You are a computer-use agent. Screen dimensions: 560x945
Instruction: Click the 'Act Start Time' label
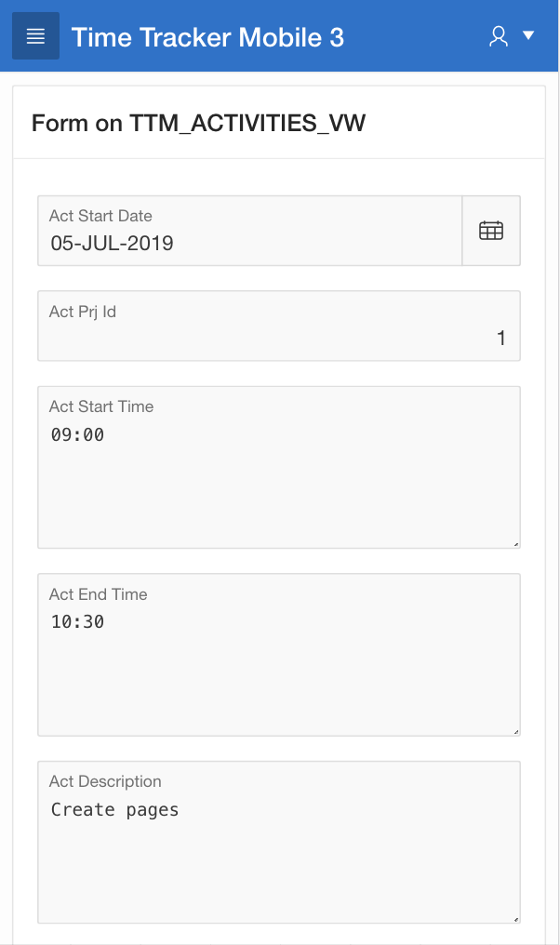[x=101, y=406]
